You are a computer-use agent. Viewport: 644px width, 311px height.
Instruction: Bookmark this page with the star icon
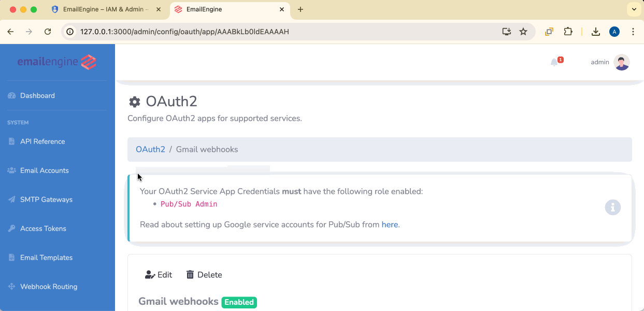click(x=523, y=32)
